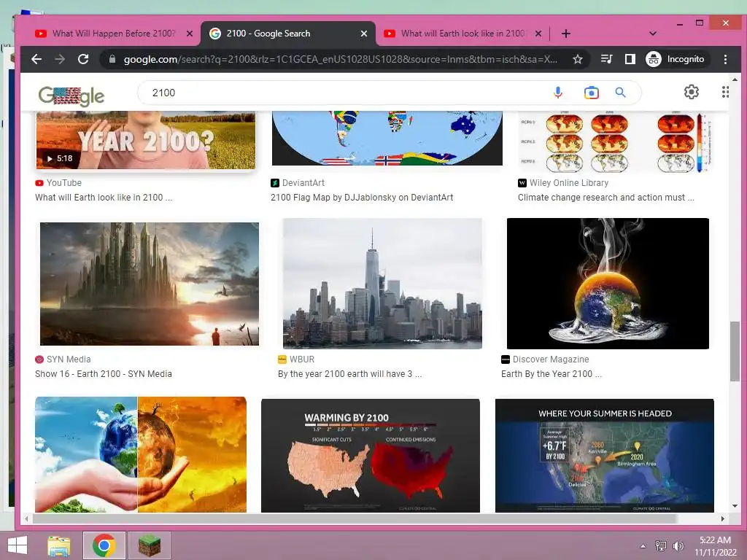Click the address bar URL
747x560 pixels.
click(340, 59)
